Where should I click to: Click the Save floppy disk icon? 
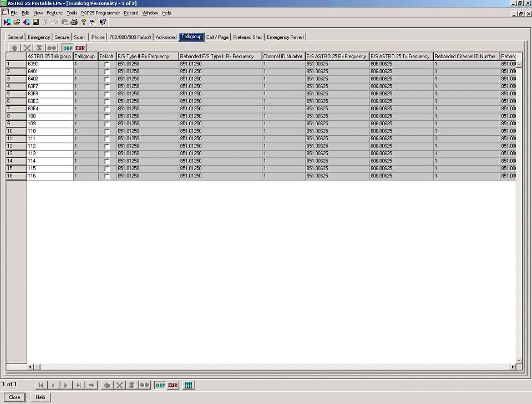[36, 22]
